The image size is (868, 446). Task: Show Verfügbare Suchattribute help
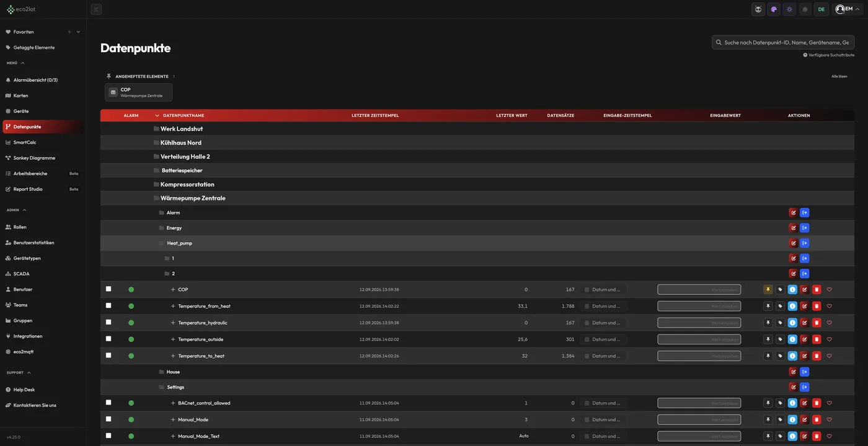tap(828, 55)
